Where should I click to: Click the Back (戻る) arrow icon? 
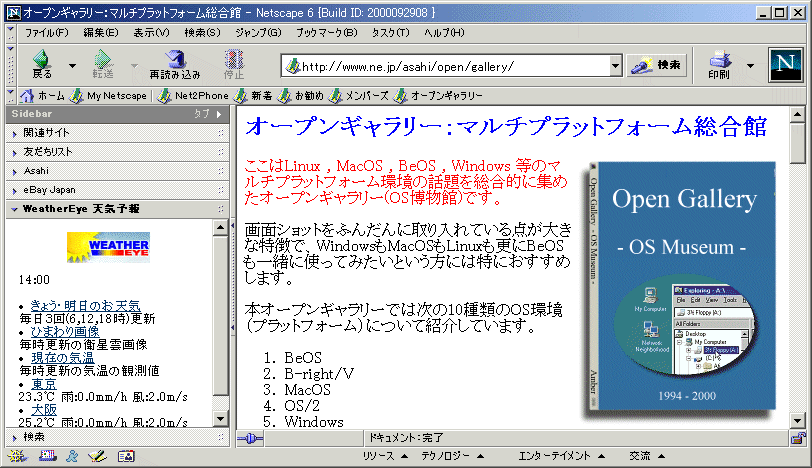[x=41, y=59]
